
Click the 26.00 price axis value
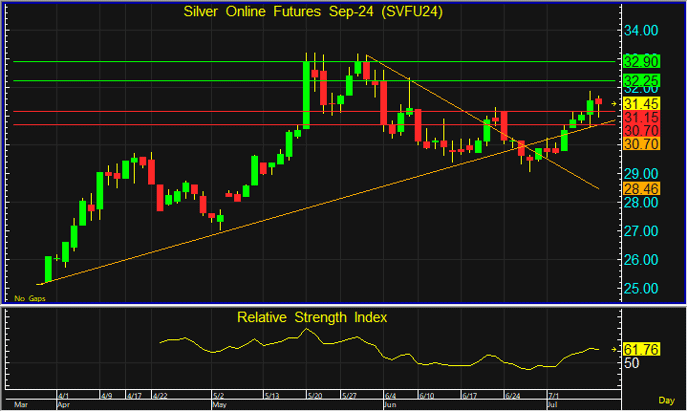pyautogui.click(x=641, y=260)
